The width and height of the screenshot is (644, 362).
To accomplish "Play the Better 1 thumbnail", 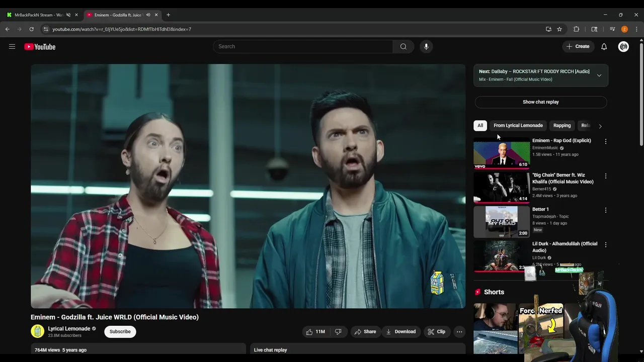I will (x=502, y=222).
